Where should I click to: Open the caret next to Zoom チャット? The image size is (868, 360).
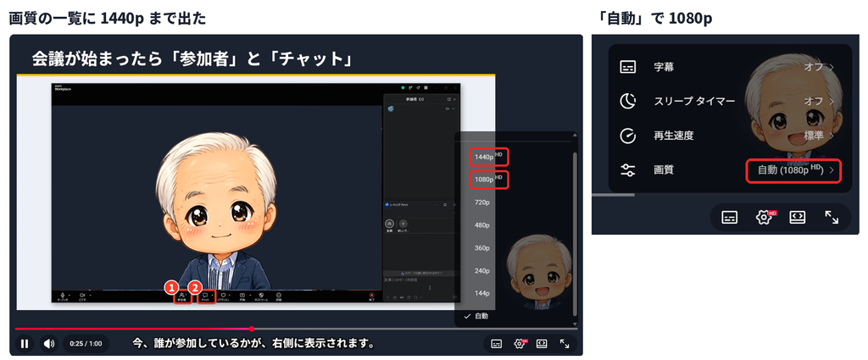tap(213, 295)
